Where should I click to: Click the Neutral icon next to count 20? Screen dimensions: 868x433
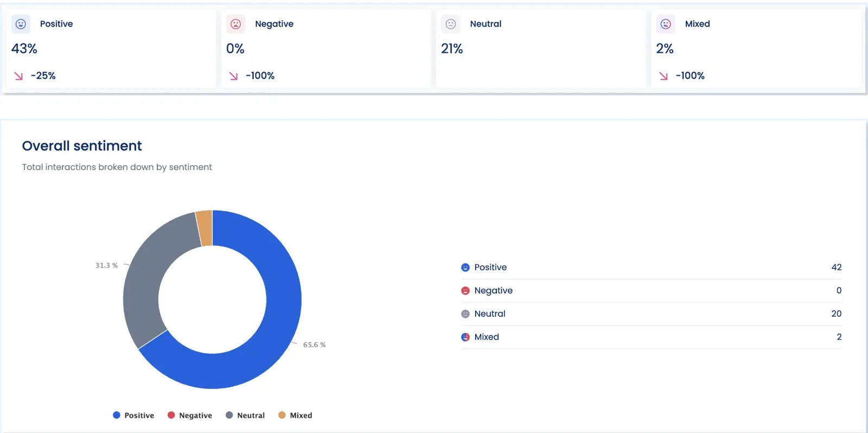(x=465, y=314)
